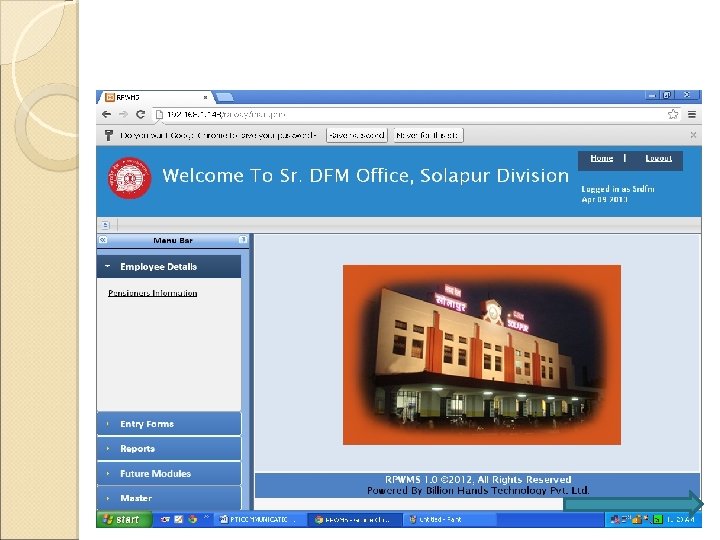Expand the Master section
The height and width of the screenshot is (540, 720).
pos(169,498)
